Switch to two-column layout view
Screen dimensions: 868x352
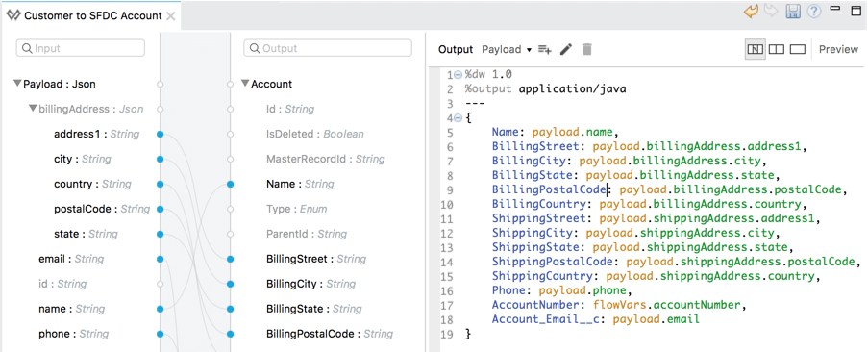click(x=777, y=49)
